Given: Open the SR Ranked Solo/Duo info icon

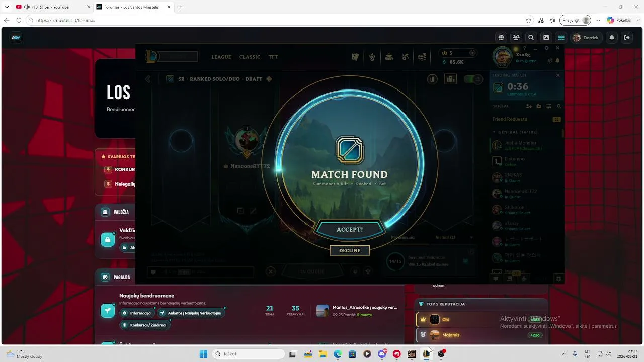Looking at the screenshot, I should pyautogui.click(x=269, y=79).
